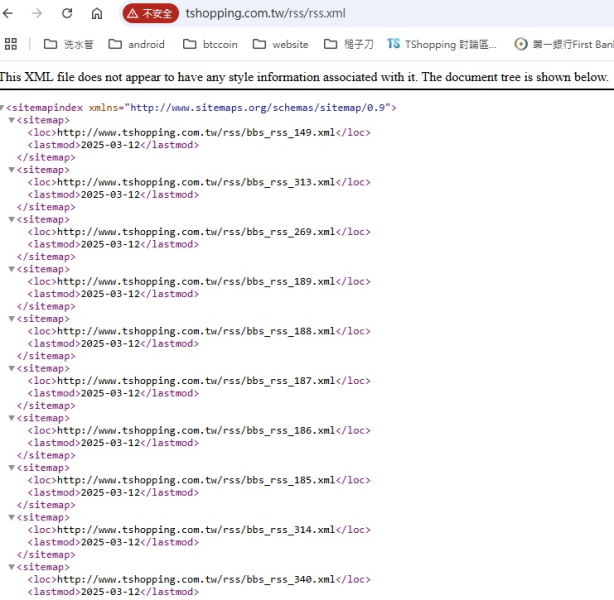Collapse the root sitemapindex node
The width and height of the screenshot is (614, 600).
pyautogui.click(x=3, y=108)
